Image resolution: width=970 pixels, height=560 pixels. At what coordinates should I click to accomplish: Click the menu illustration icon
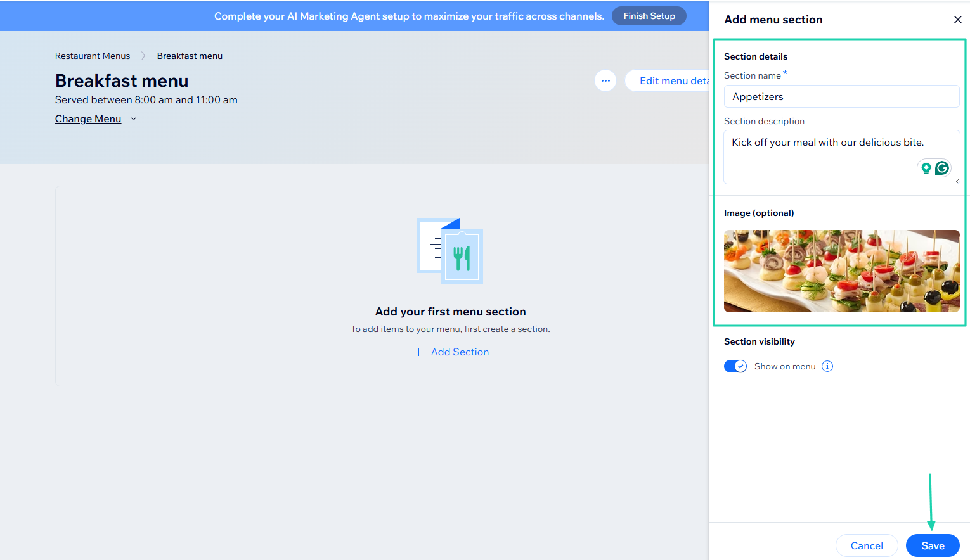click(x=450, y=251)
